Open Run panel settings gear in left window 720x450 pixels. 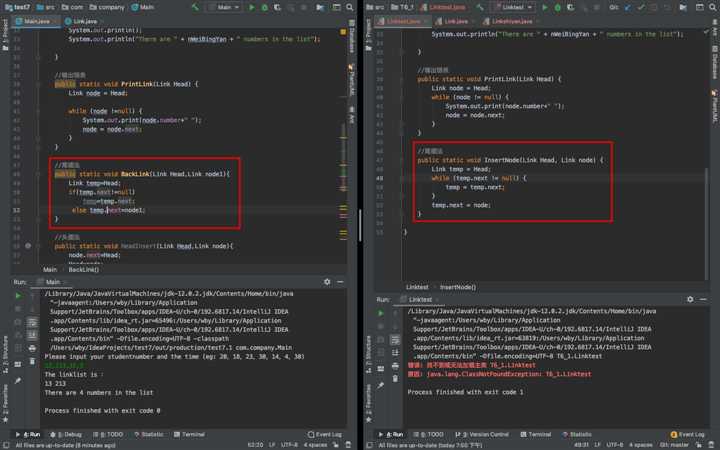[327, 281]
